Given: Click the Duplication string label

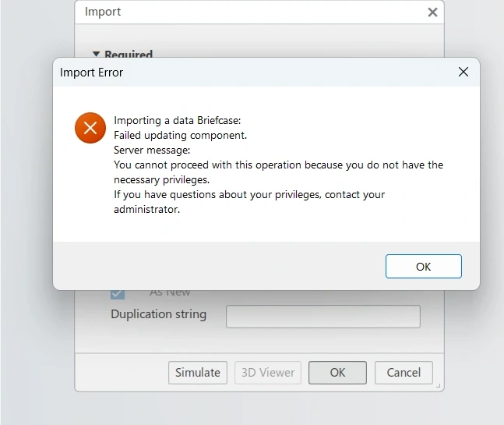Looking at the screenshot, I should coord(159,314).
